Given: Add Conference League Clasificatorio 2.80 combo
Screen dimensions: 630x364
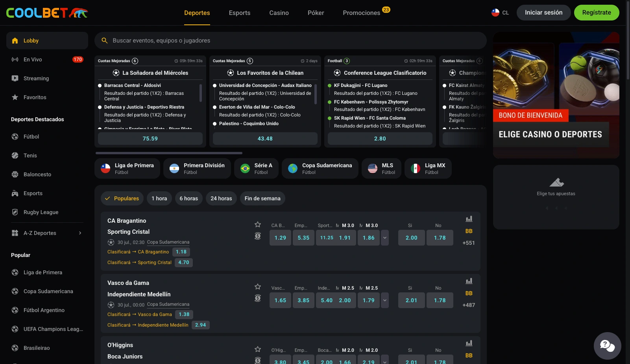Looking at the screenshot, I should click(380, 139).
